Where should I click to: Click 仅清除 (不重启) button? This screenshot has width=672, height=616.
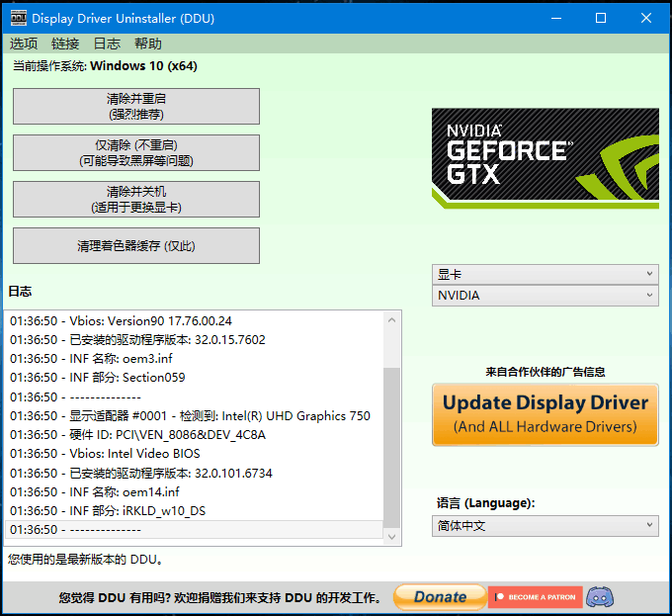point(136,153)
